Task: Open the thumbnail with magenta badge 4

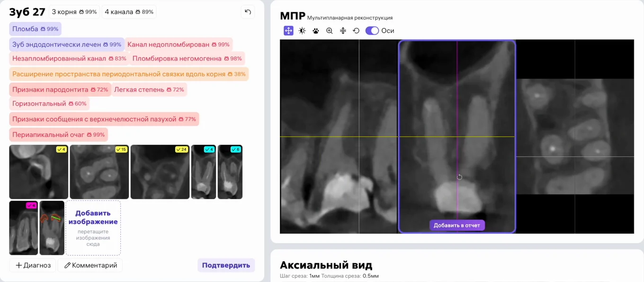Action: (24, 228)
